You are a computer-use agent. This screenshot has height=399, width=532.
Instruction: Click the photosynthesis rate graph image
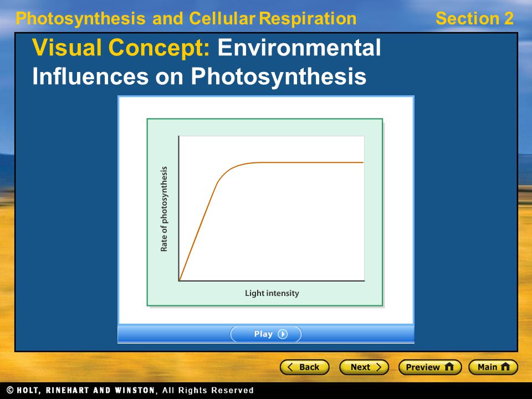pyautogui.click(x=265, y=212)
